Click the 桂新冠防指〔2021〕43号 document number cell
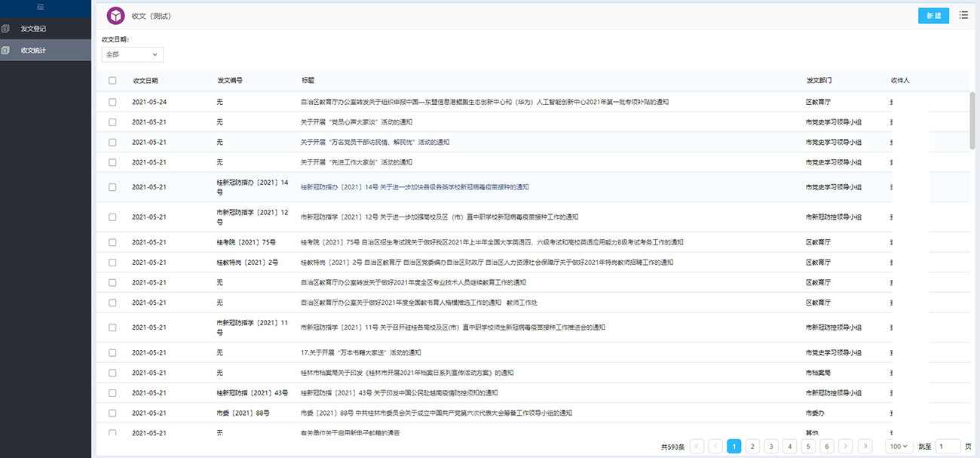This screenshot has height=458, width=980. coord(253,393)
